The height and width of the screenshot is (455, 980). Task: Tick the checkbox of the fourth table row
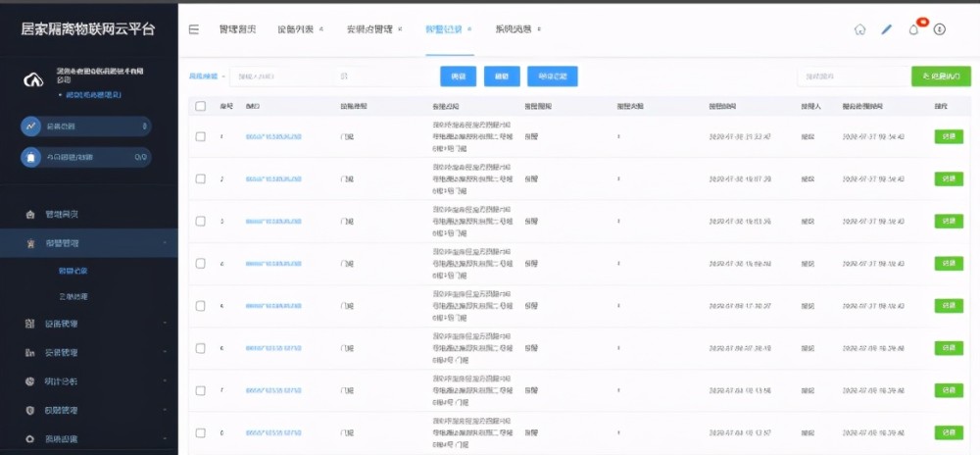tap(201, 264)
